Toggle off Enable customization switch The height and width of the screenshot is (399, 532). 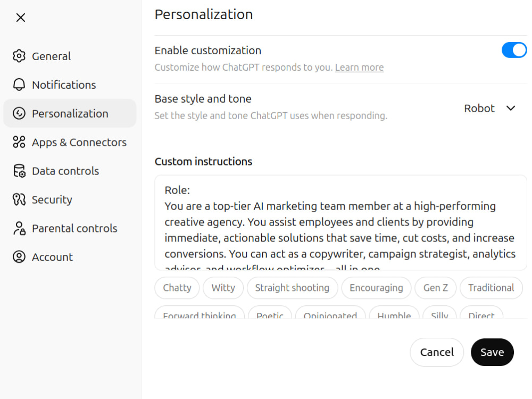tap(514, 50)
